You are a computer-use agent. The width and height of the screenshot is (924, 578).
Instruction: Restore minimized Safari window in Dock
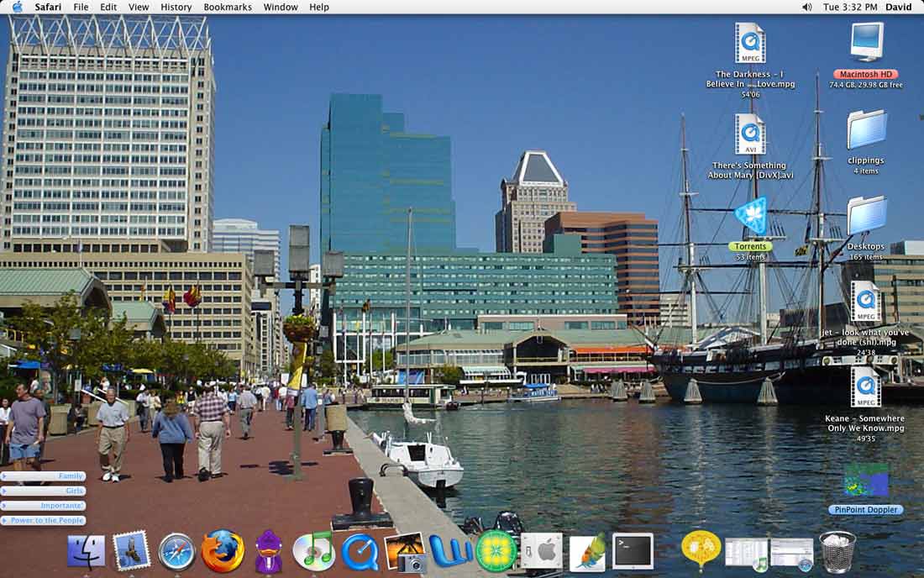[x=792, y=555]
